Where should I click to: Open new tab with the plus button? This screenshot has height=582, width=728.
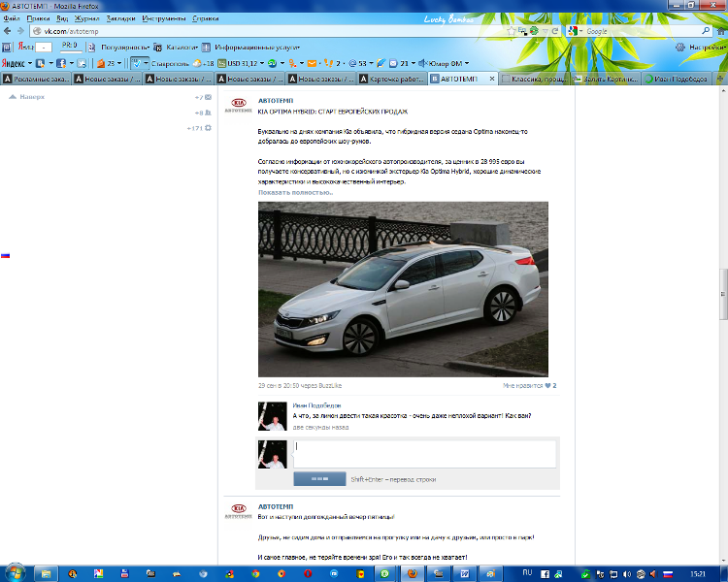(720, 79)
